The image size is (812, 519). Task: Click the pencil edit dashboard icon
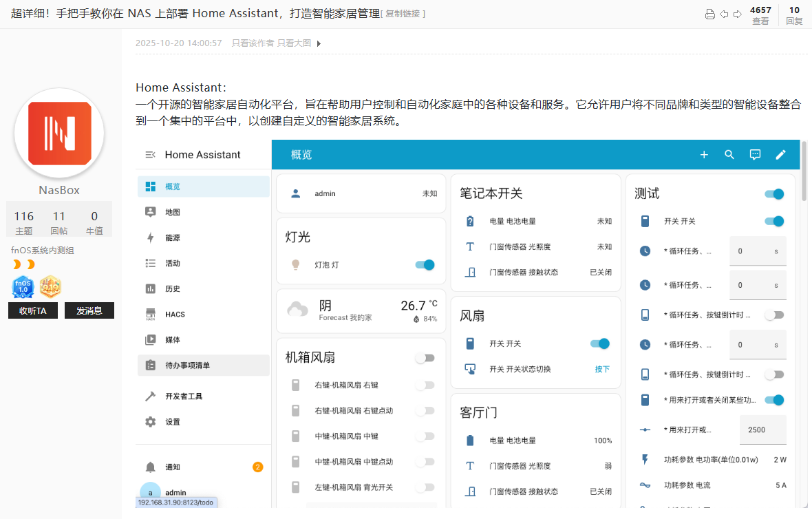(x=780, y=155)
